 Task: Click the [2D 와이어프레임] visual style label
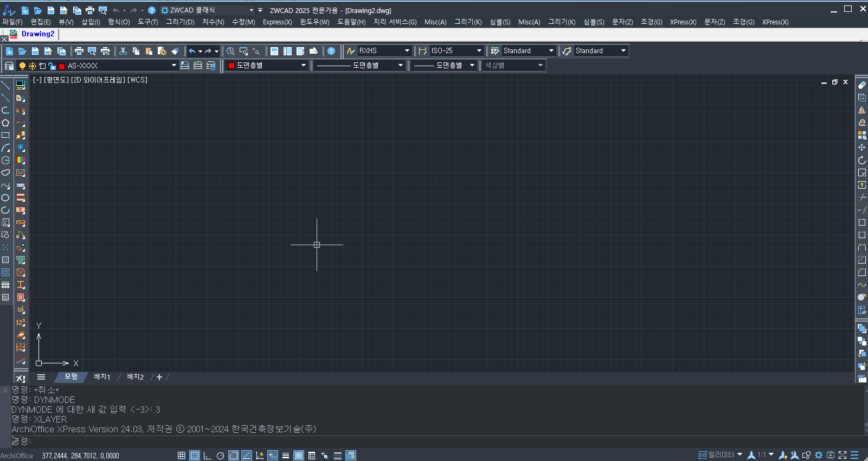pos(98,80)
